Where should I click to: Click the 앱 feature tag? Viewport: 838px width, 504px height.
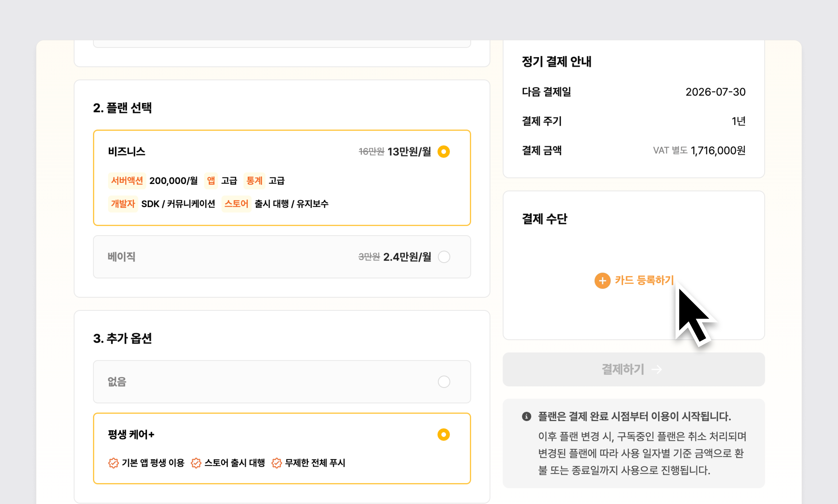[x=211, y=181]
